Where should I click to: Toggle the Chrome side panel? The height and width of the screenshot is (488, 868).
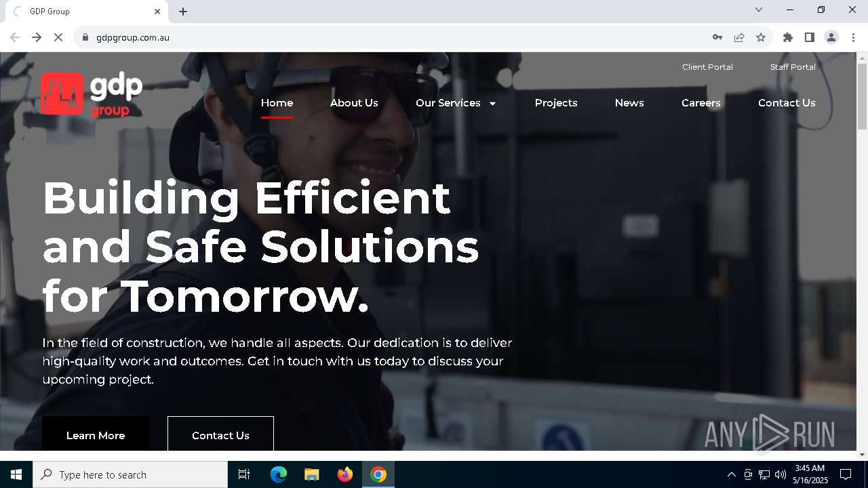point(810,37)
